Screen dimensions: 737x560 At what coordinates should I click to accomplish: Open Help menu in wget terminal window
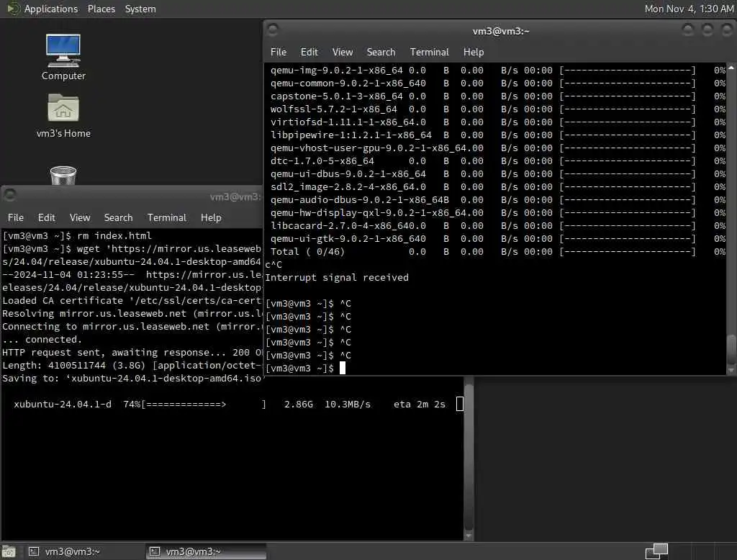click(x=211, y=217)
